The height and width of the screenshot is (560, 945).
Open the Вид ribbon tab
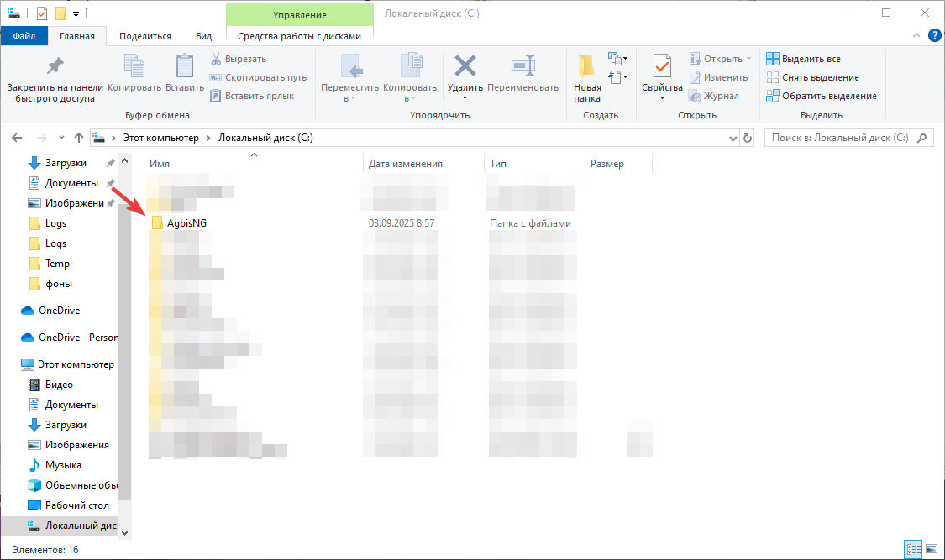pyautogui.click(x=204, y=36)
